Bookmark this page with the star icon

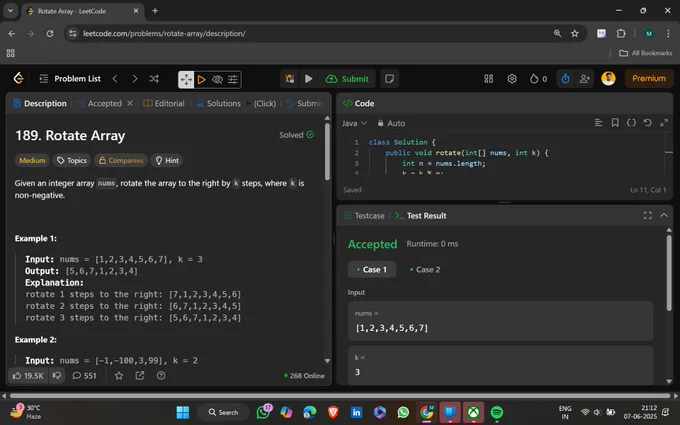(x=575, y=33)
